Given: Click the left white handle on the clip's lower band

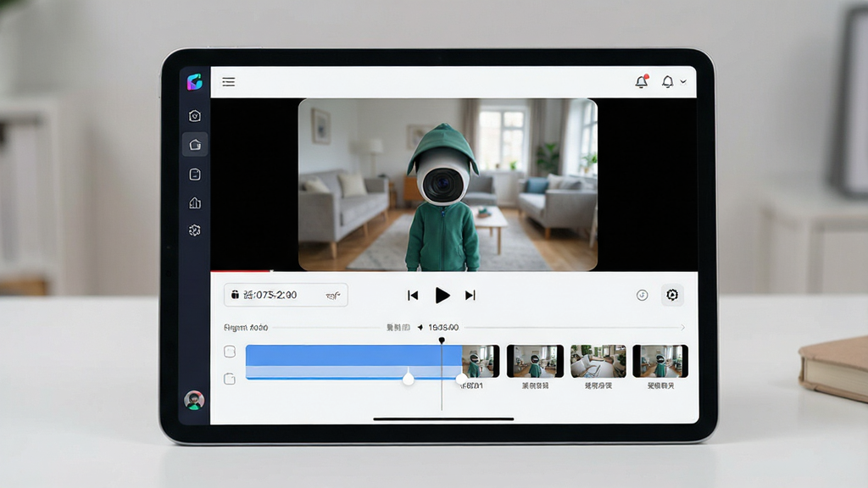Looking at the screenshot, I should coord(408,379).
